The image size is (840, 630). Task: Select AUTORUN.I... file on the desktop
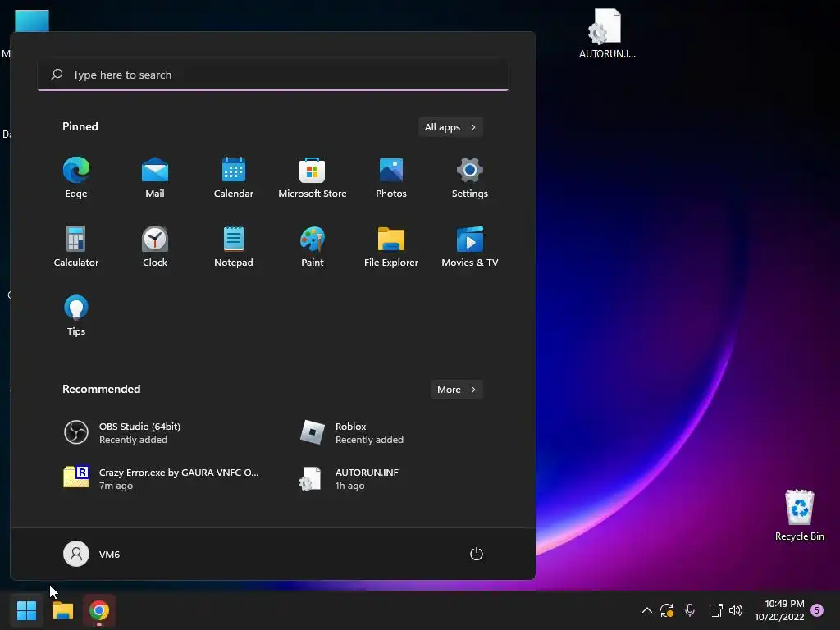607,33
